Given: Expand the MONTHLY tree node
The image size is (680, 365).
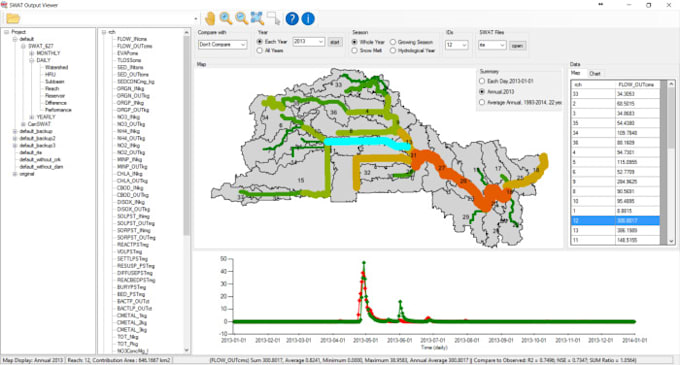Looking at the screenshot, I should [x=31, y=53].
